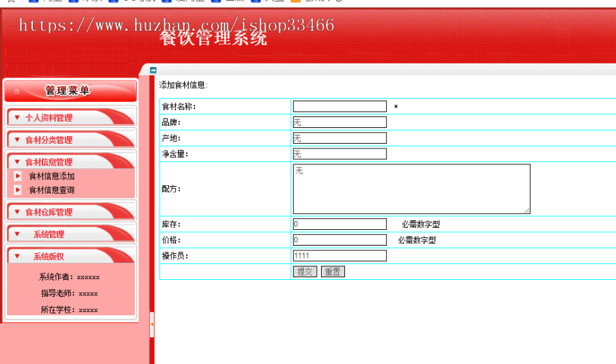
Task: Open the 系统管理 menu
Action: point(49,235)
